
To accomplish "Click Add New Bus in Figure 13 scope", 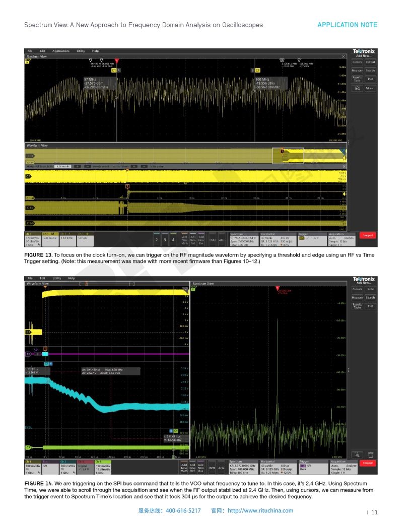I will 201,239.
